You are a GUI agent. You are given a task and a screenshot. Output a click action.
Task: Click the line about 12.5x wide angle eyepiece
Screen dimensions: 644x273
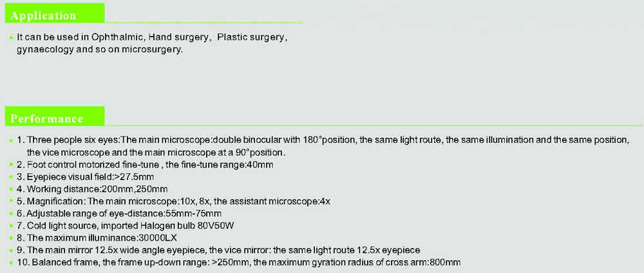pos(218,250)
